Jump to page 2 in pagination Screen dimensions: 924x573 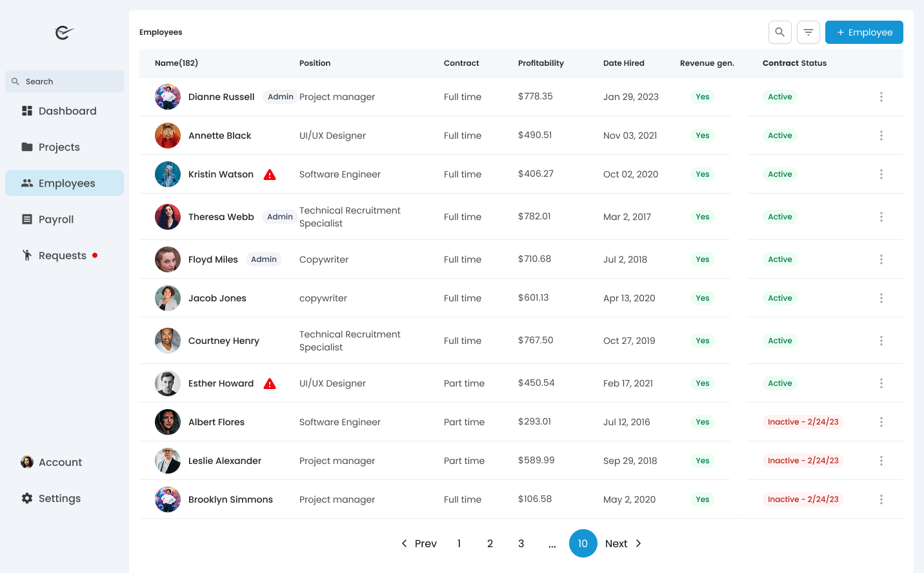490,543
